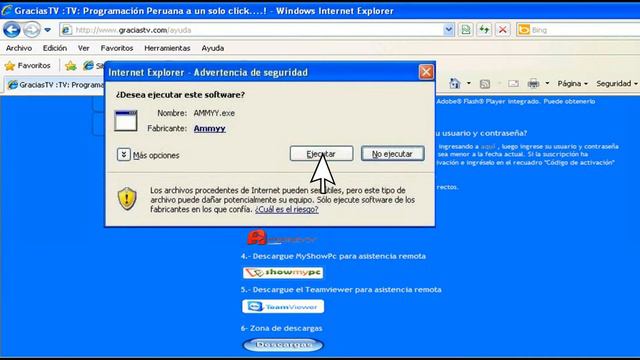
Task: Click the ¿Cuál es el riesgo? link
Action: (287, 209)
